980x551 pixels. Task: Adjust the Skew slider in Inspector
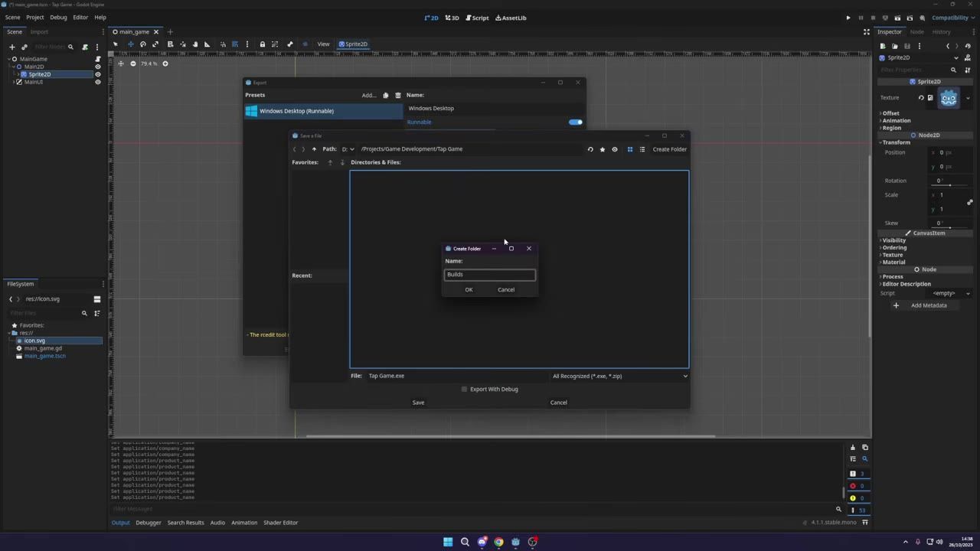tap(950, 228)
